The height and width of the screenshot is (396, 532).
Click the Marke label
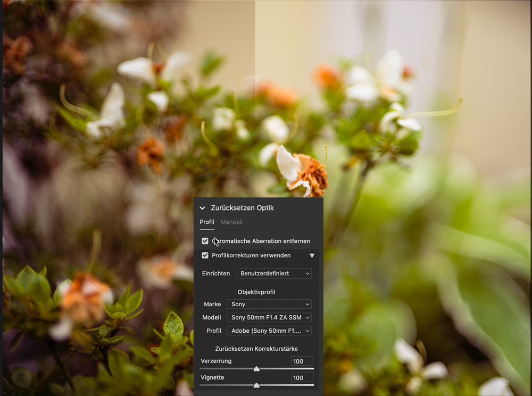pyautogui.click(x=212, y=304)
